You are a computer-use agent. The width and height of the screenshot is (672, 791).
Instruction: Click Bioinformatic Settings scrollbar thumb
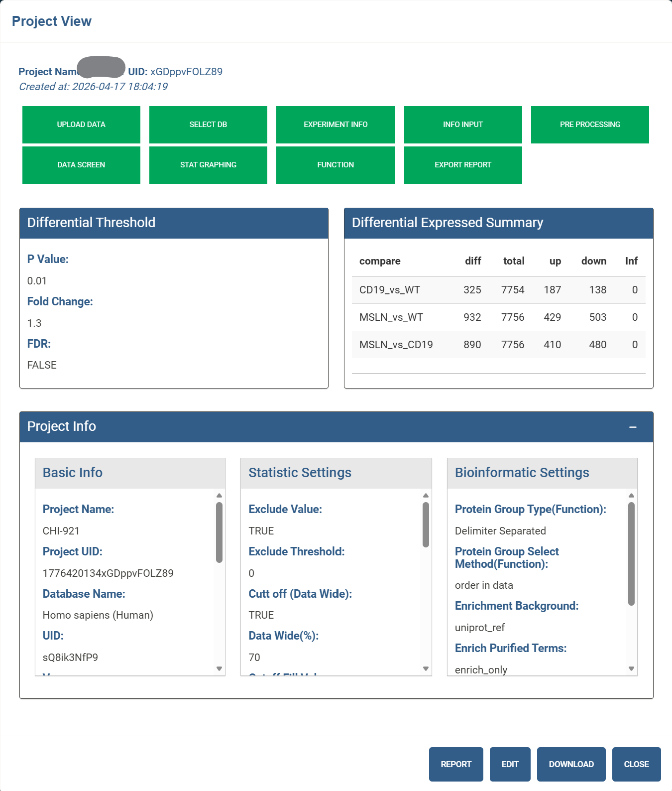point(631,554)
